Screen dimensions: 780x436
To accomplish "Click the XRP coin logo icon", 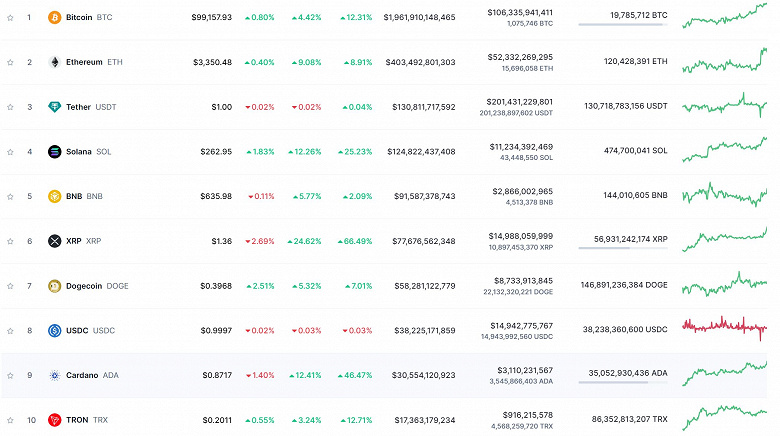I will tap(54, 241).
